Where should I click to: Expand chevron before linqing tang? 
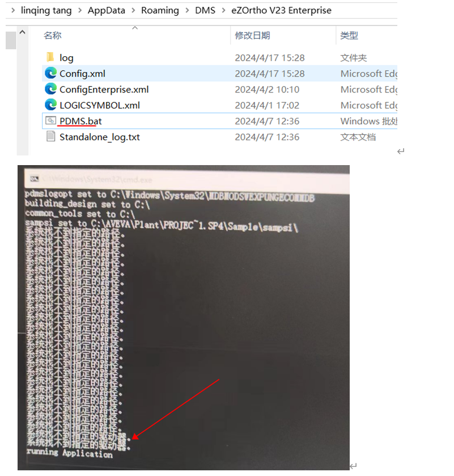(13, 10)
